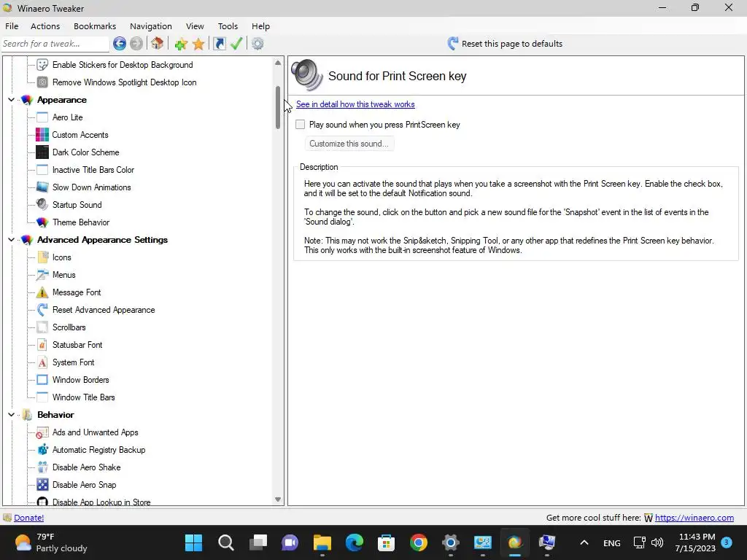This screenshot has width=747, height=560.
Task: Open the Tools menu
Action: click(228, 26)
